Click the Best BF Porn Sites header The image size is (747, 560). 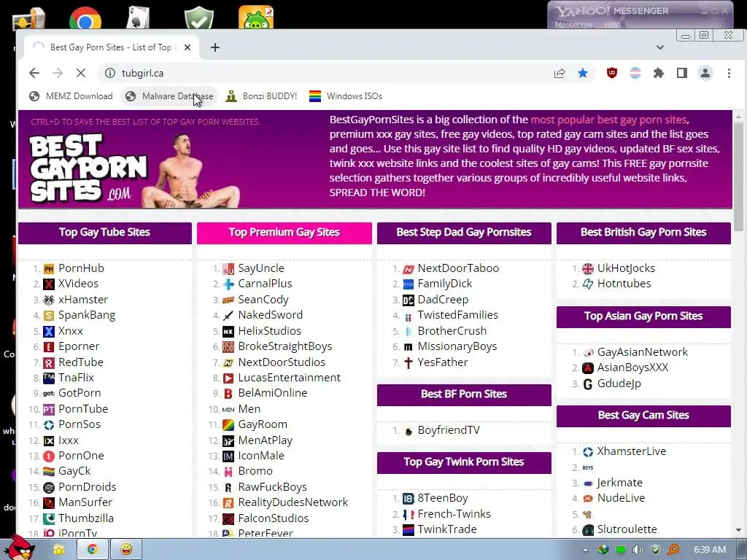[464, 394]
